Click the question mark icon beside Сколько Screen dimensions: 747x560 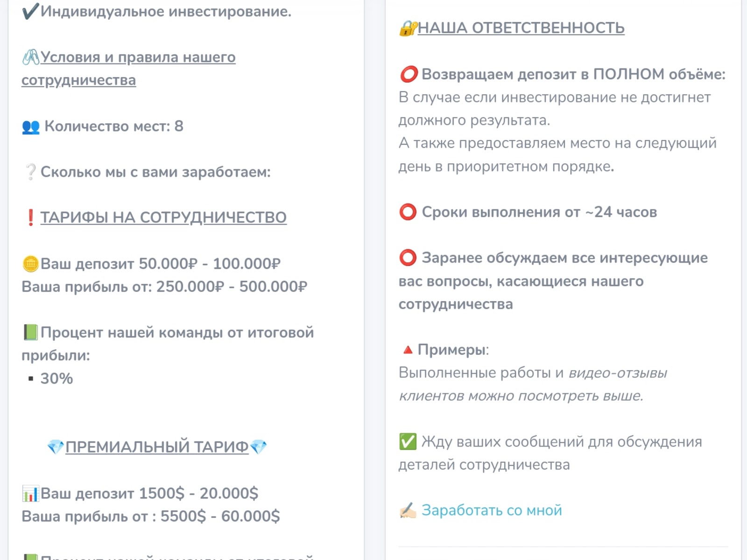coord(30,172)
